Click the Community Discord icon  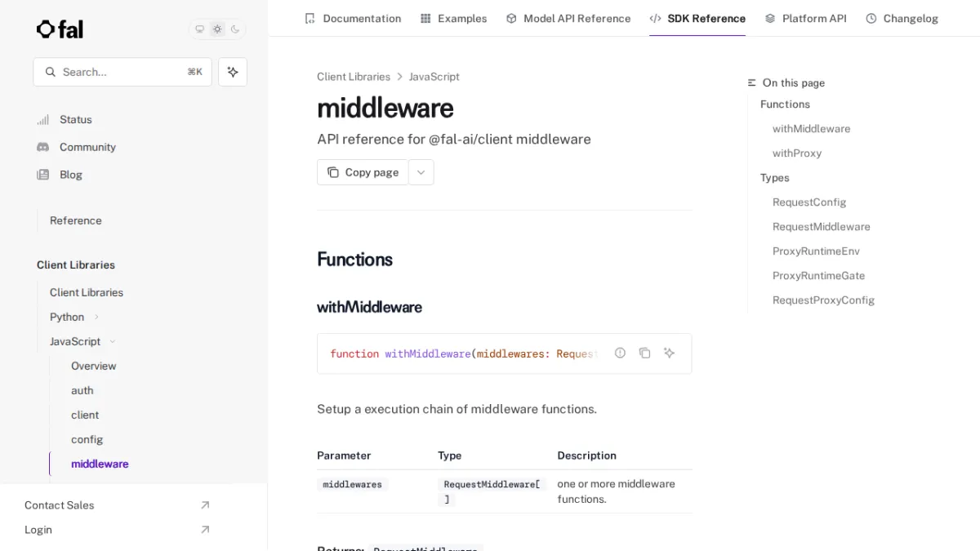43,147
